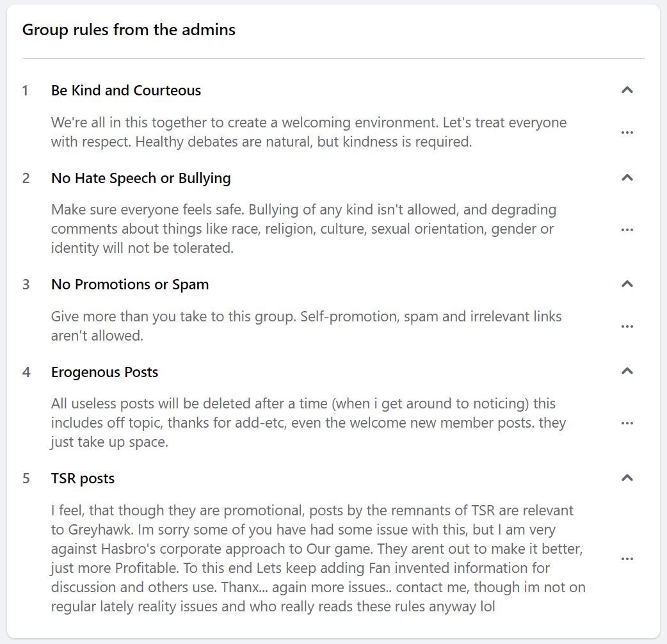Collapse the TSR posts rule
Screen dimensions: 667x644
pyautogui.click(x=627, y=478)
